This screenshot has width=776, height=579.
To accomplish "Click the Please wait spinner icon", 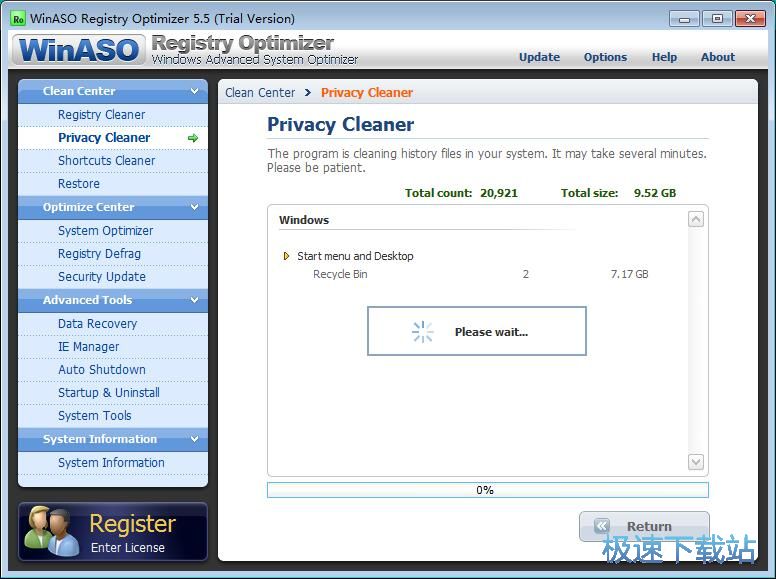I will click(422, 332).
